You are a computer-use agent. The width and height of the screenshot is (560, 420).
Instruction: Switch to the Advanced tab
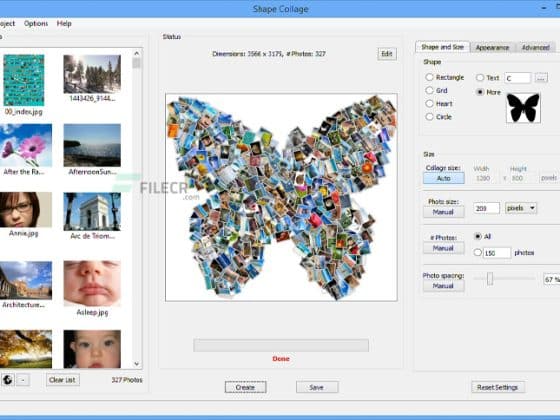pyautogui.click(x=535, y=48)
